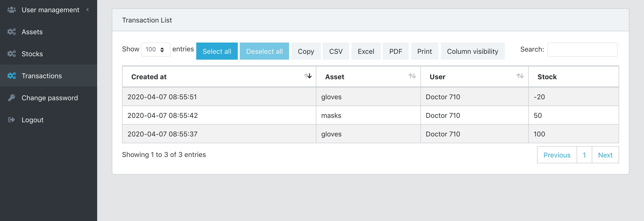
Task: Click gloves in the 08:55:37 row
Action: click(368, 134)
